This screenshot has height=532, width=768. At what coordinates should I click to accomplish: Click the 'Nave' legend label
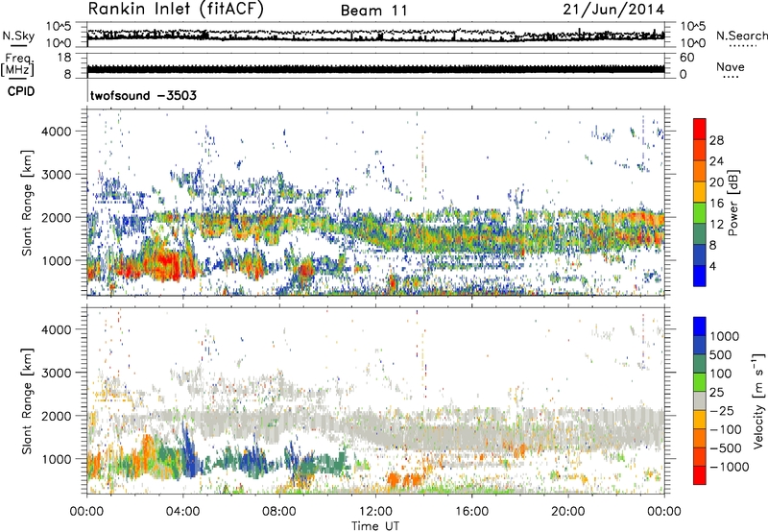[x=730, y=67]
